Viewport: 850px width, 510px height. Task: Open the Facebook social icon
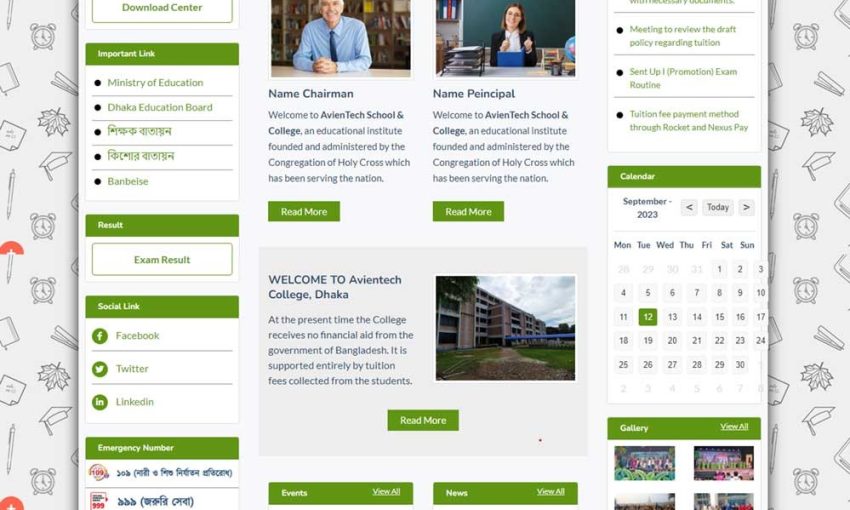[x=100, y=336]
